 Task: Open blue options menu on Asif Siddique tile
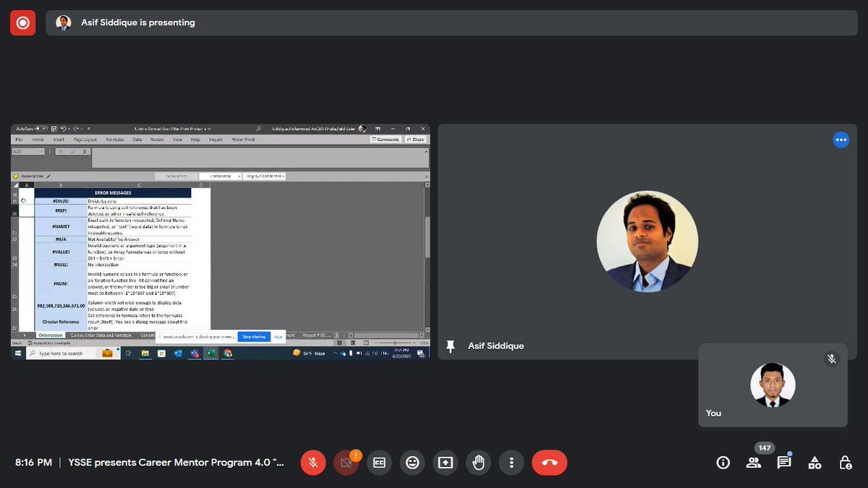(841, 140)
